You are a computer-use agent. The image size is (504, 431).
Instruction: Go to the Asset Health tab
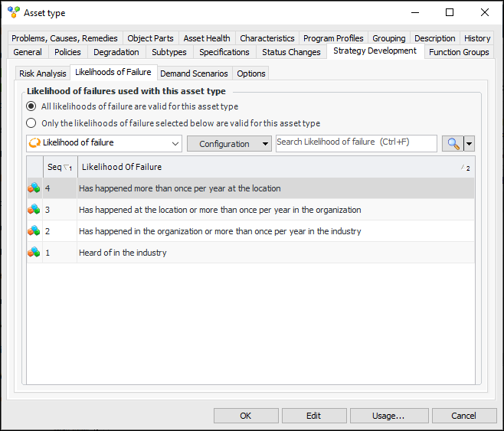click(206, 38)
